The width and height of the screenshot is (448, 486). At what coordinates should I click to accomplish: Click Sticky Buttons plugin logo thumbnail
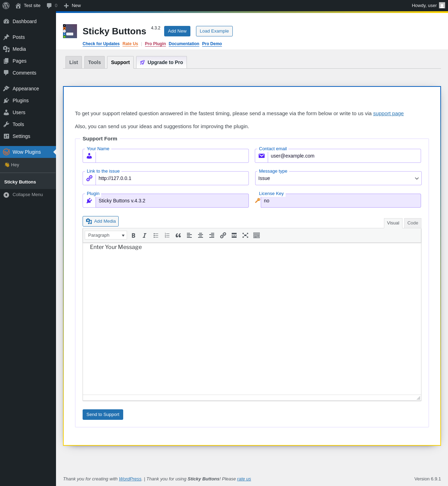click(x=70, y=31)
